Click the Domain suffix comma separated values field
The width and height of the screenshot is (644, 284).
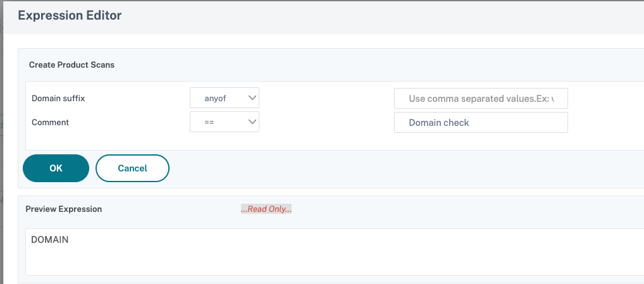481,99
